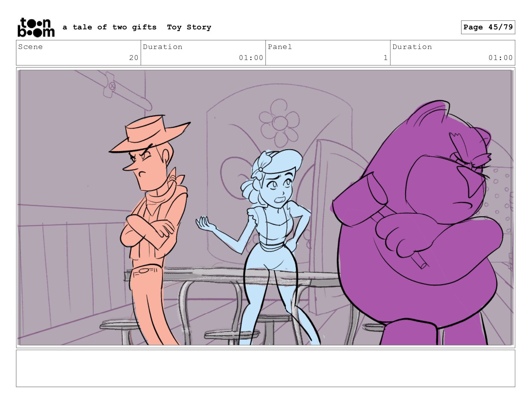Click the scene Duration label
This screenshot has height=411, width=532.
pyautogui.click(x=163, y=47)
